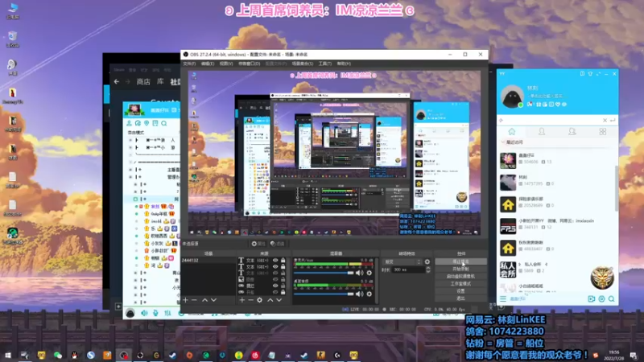This screenshot has width=644, height=362.
Task: Click 开始录制 in OBS controls
Action: coord(460,269)
